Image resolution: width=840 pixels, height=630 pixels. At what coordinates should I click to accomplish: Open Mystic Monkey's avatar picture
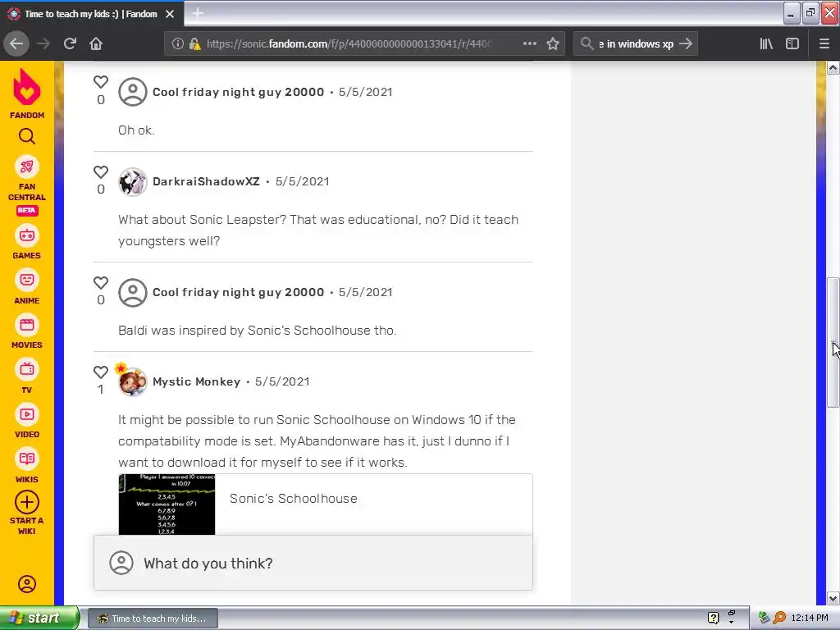[132, 382]
